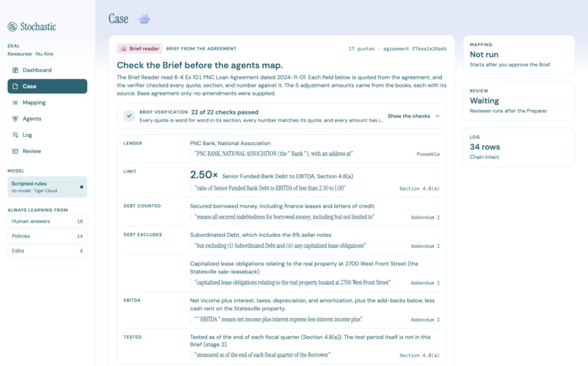
Task: Open the Mapping Not run card
Action: 519,55
